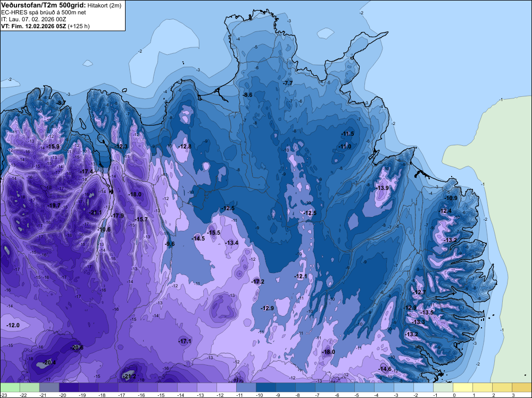Click the -12.3 temperature value
Image resolution: width=532 pixels, height=398 pixels.
pos(120,146)
